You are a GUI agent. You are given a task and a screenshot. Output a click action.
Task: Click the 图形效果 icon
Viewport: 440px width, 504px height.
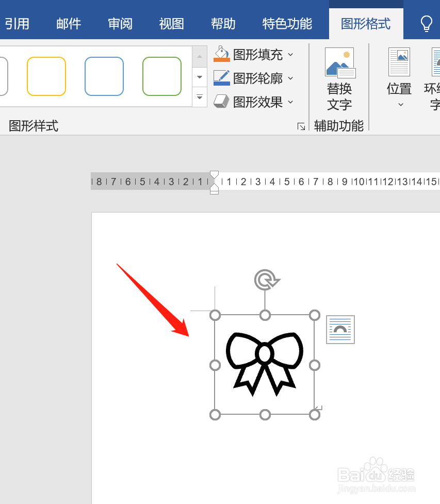point(221,102)
